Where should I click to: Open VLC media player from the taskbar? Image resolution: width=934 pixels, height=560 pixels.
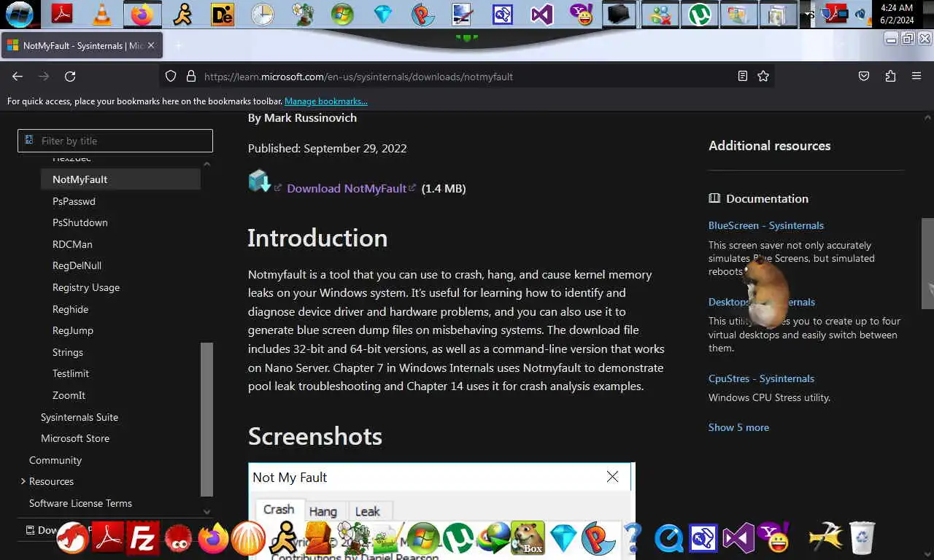click(102, 14)
